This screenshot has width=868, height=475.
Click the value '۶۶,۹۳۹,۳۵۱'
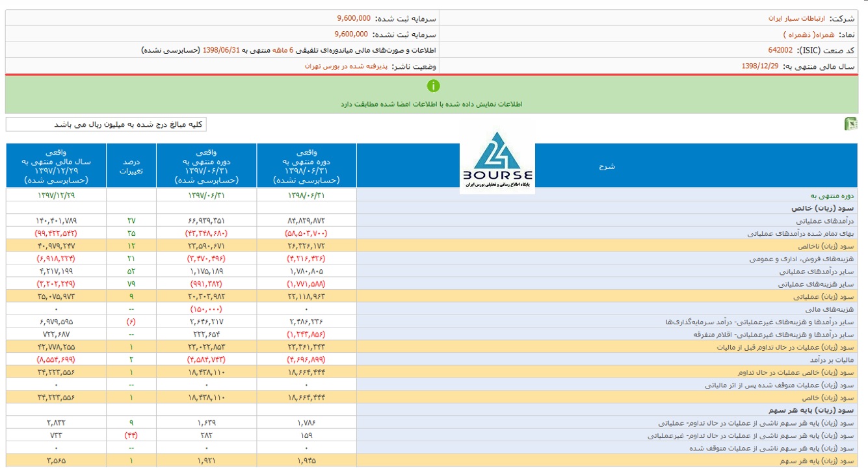click(206, 221)
